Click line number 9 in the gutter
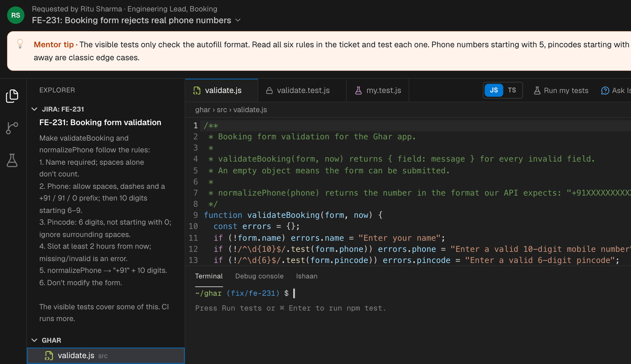The height and width of the screenshot is (364, 631). (x=195, y=215)
